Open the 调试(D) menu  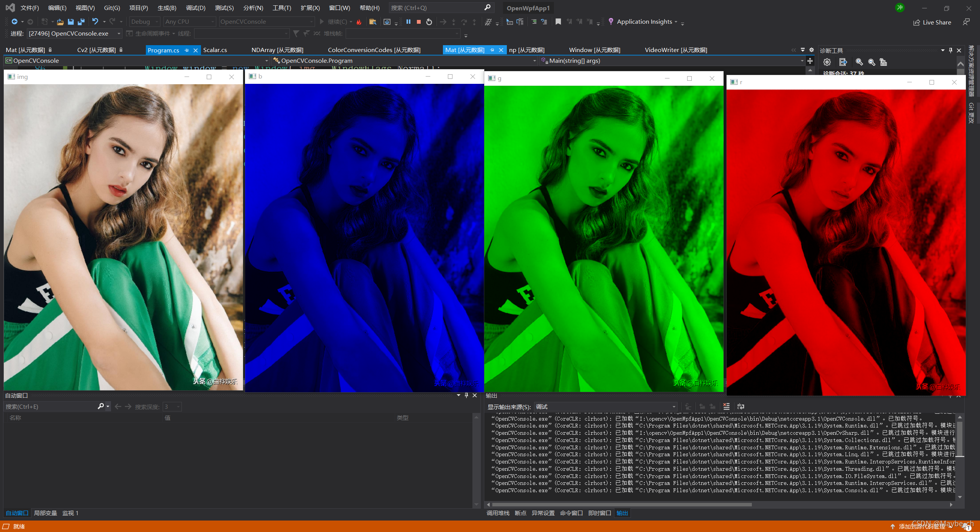(x=196, y=8)
